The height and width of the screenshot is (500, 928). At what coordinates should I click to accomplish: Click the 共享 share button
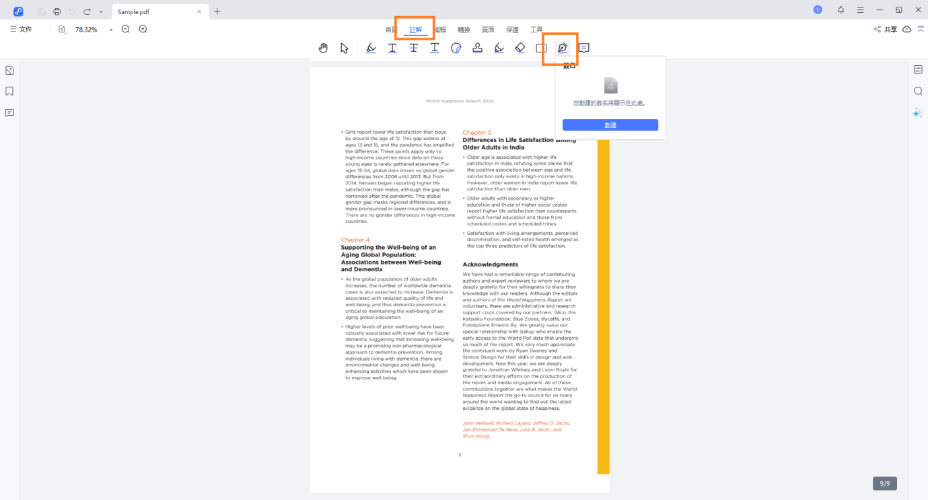pos(885,29)
